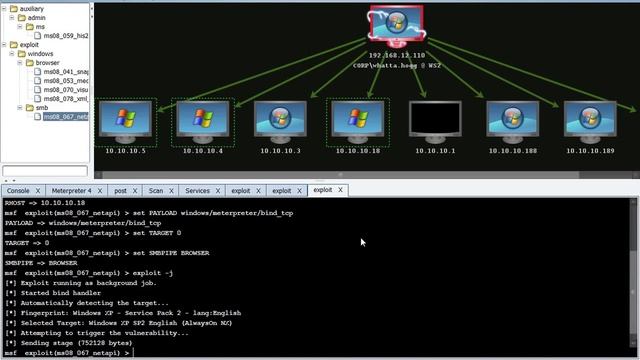Open the Services tab
This screenshot has height=360, width=640.
pos(198,191)
